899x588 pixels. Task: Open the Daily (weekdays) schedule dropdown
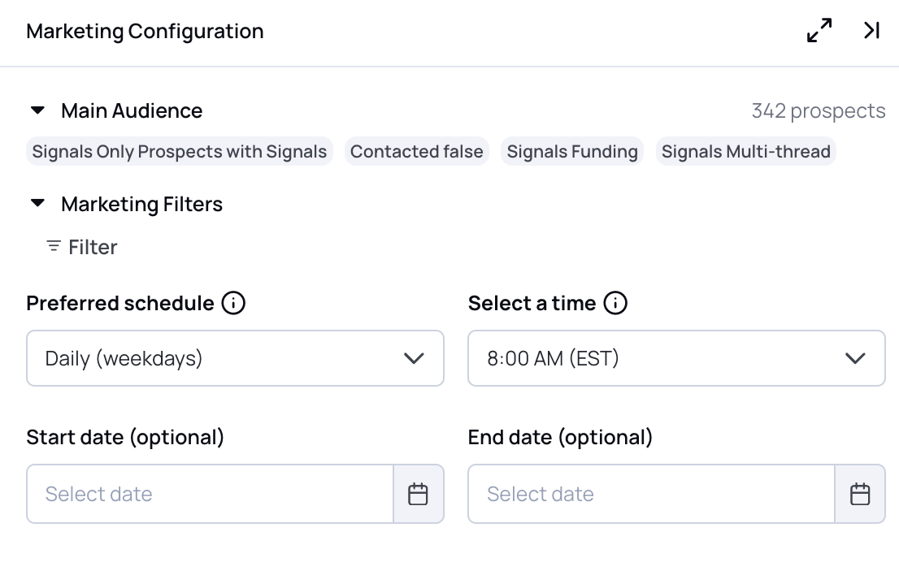(x=235, y=358)
